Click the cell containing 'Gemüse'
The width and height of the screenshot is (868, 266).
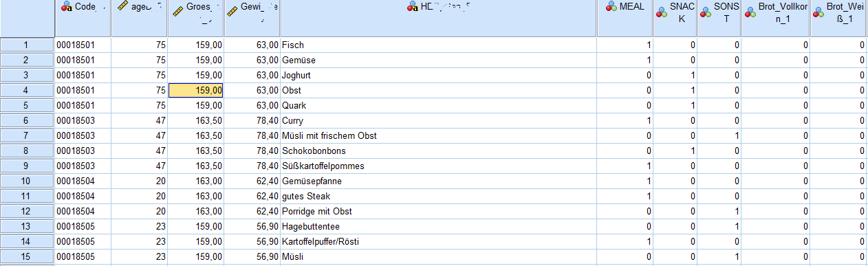click(x=438, y=60)
